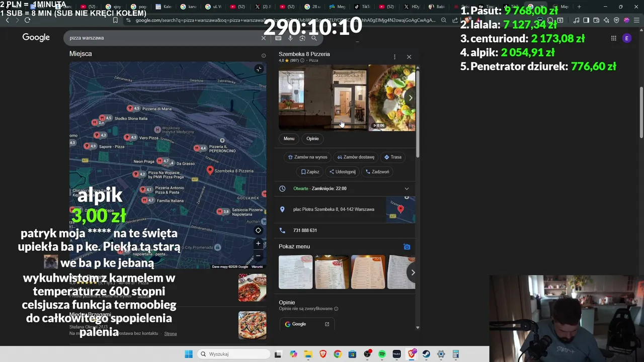Switch to the Menu tab
644x362 pixels.
(289, 139)
